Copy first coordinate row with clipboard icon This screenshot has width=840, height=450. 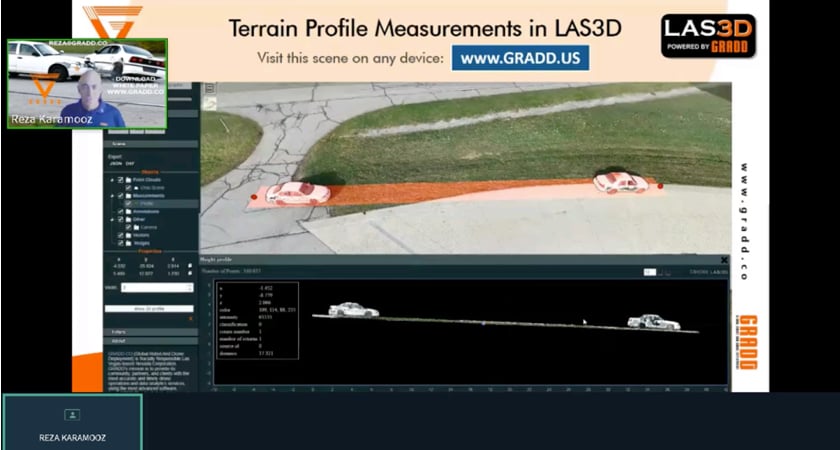pos(190,266)
